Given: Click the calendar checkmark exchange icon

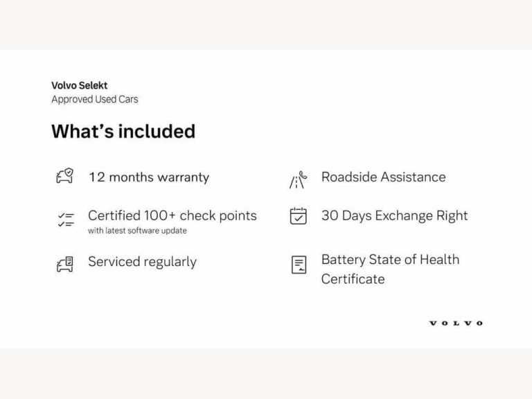Looking at the screenshot, I should [x=298, y=216].
